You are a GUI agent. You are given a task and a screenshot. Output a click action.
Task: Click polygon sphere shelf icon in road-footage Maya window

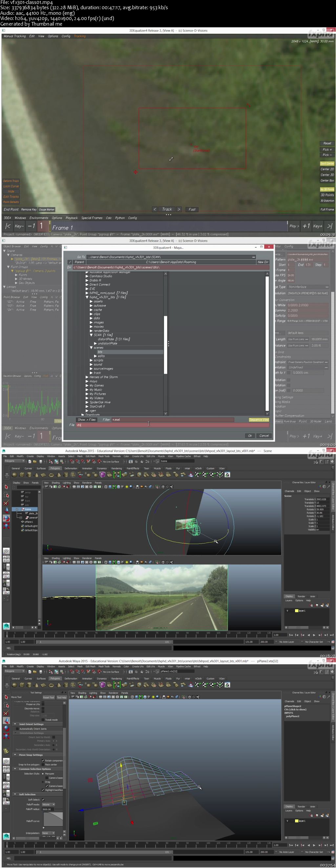point(14,475)
